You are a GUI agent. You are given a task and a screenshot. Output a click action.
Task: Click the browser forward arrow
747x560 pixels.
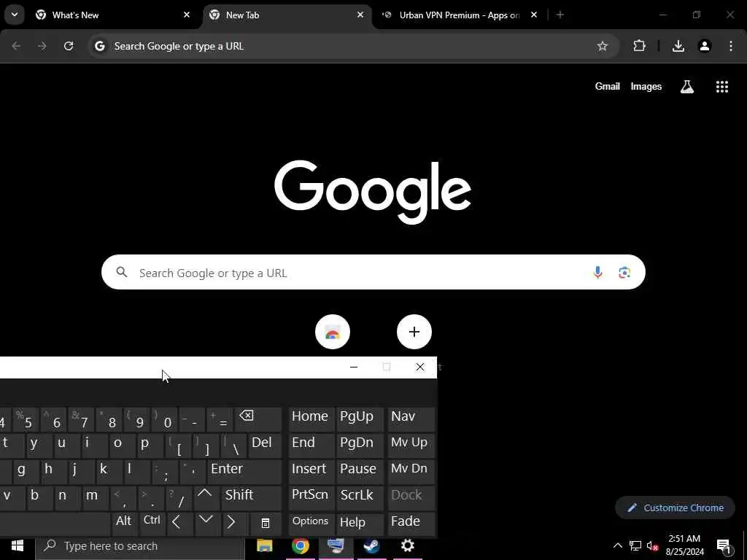[42, 46]
